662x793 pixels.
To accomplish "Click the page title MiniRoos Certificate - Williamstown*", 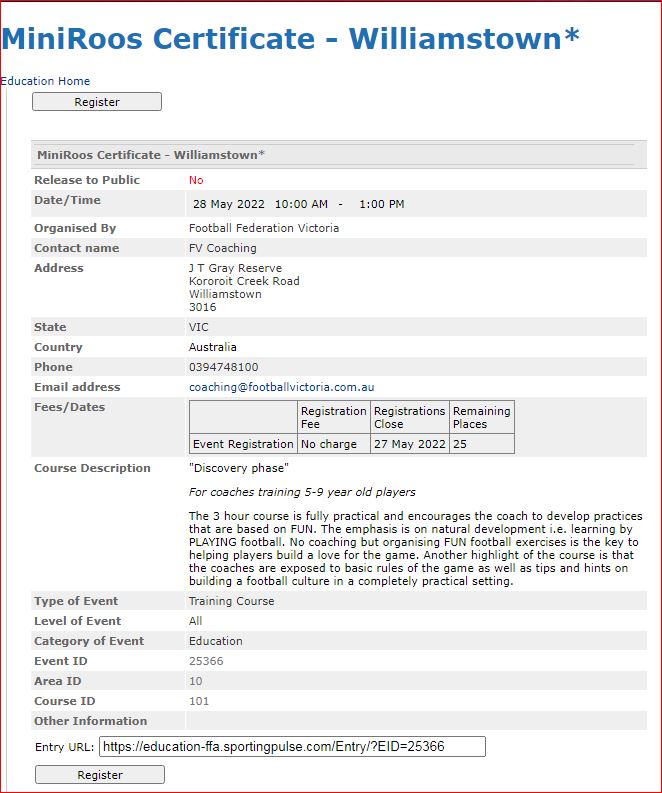I will click(290, 38).
